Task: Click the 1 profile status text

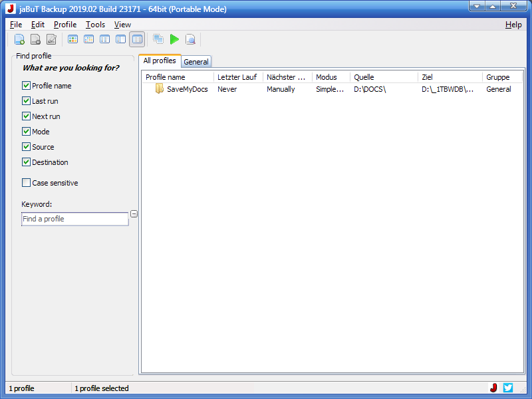Action: click(21, 388)
